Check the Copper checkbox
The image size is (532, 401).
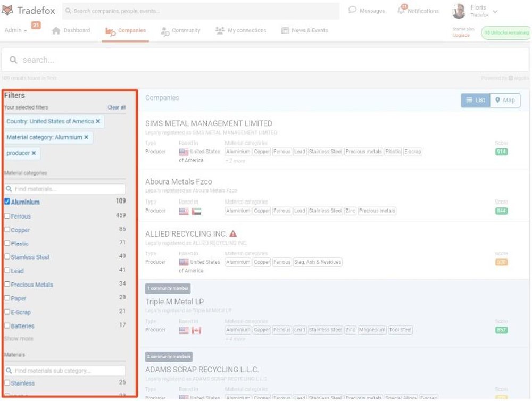tap(7, 229)
